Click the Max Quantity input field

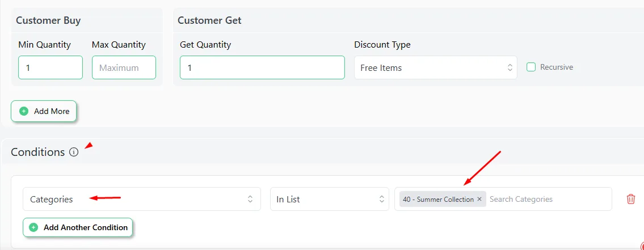(124, 67)
